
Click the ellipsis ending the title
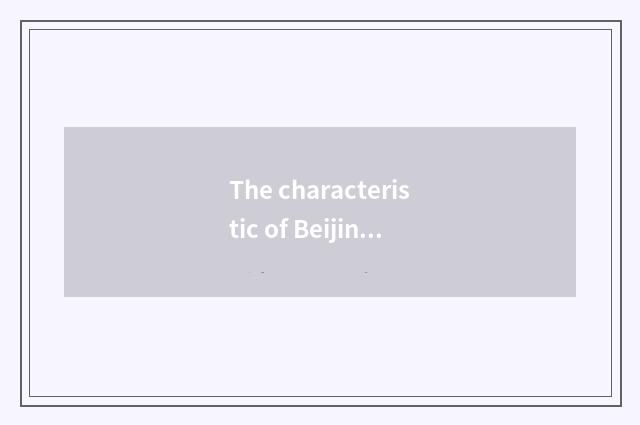click(x=369, y=234)
